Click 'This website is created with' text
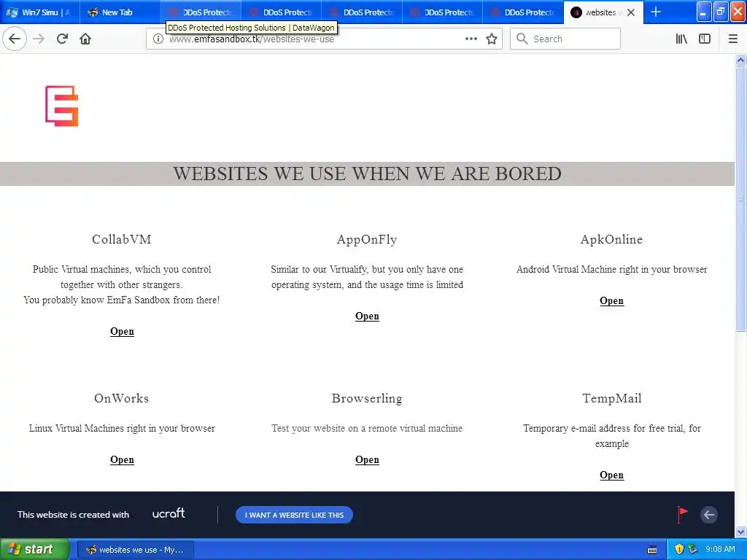 [74, 515]
